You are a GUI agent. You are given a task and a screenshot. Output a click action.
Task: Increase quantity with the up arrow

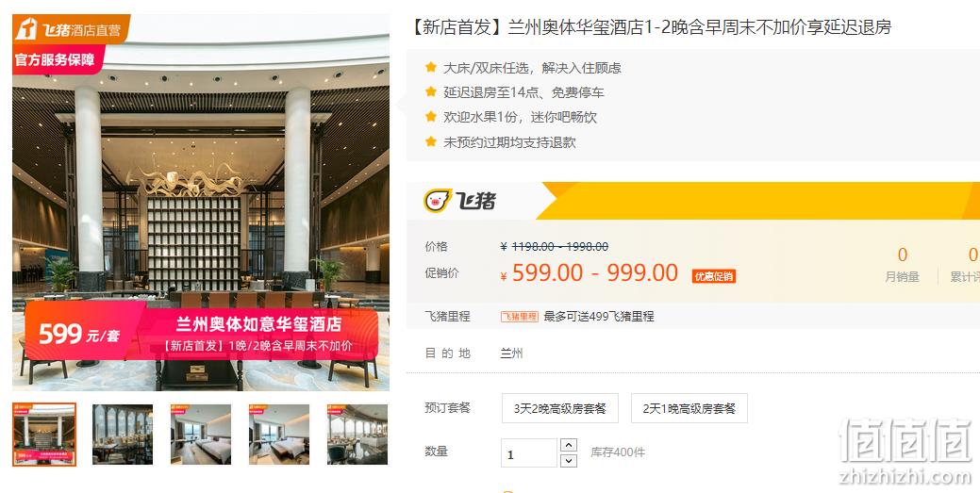(568, 445)
